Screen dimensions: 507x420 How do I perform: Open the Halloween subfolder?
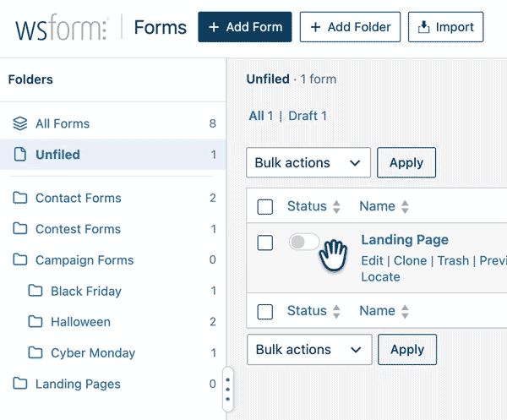pos(112,322)
